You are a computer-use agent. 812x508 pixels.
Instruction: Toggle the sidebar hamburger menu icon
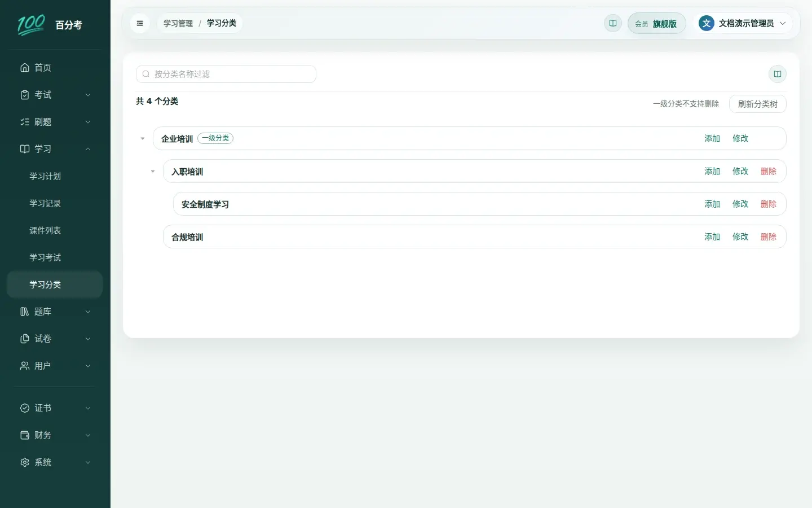pyautogui.click(x=140, y=23)
